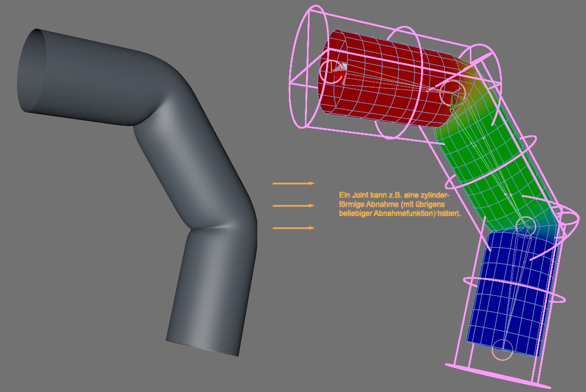
Task: Click the bottom end of the grey tube
Action: click(203, 346)
